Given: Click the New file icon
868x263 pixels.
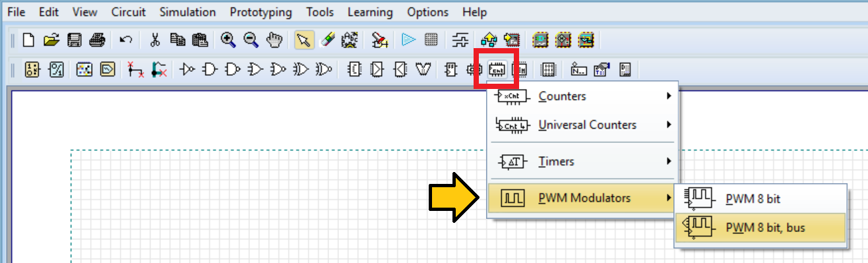Looking at the screenshot, I should click(x=28, y=40).
